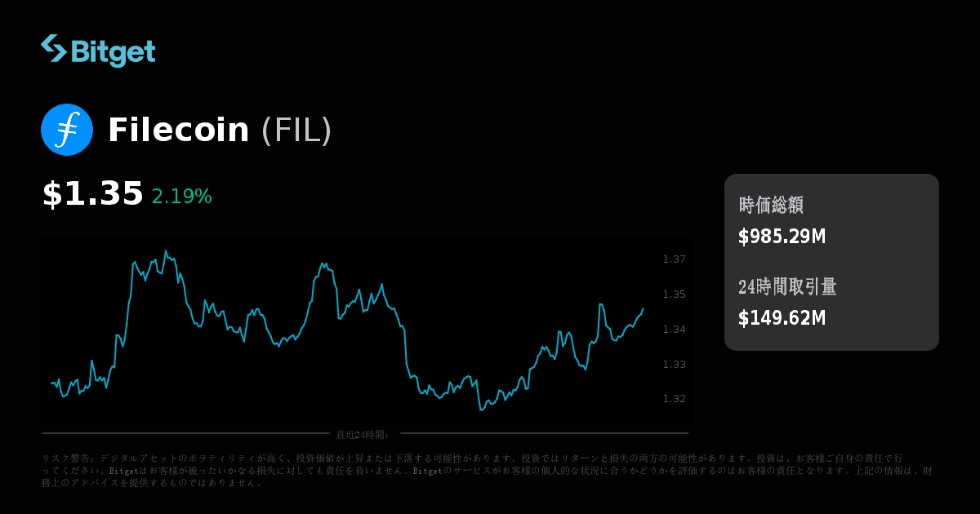980x514 pixels.
Task: Click the 1.37 axis label on the chart
Action: tap(672, 259)
